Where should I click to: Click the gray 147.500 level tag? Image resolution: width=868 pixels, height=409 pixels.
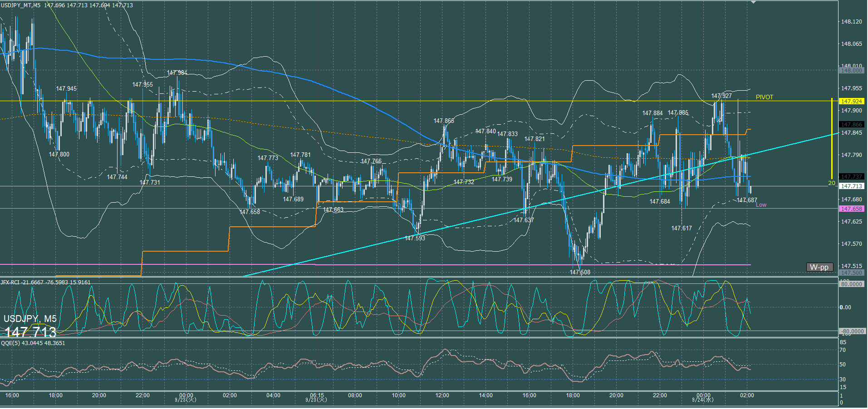click(851, 273)
